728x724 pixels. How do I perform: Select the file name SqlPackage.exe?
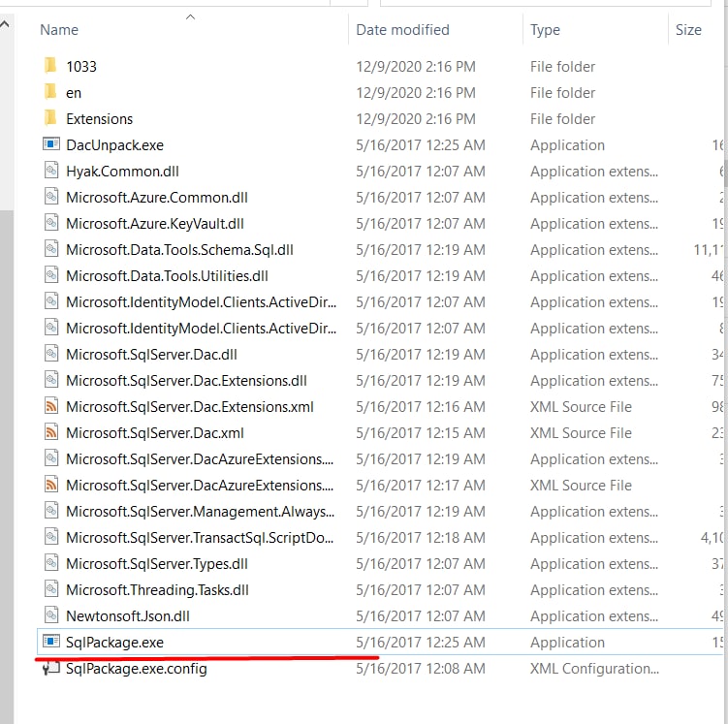(x=114, y=642)
